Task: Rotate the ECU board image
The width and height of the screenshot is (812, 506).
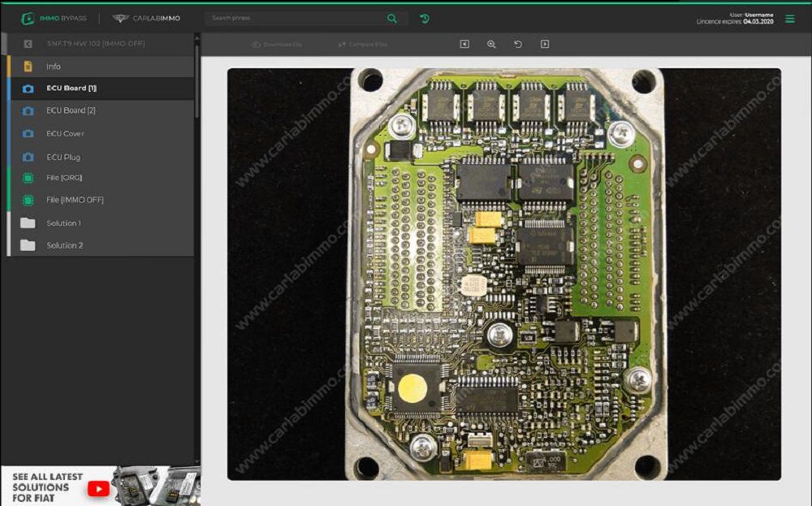Action: pos(517,44)
